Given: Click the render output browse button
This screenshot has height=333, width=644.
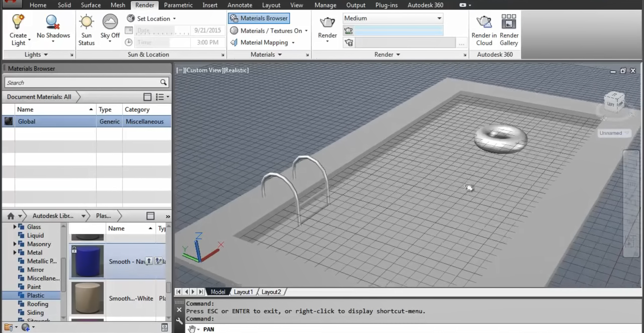Looking at the screenshot, I should tap(461, 43).
